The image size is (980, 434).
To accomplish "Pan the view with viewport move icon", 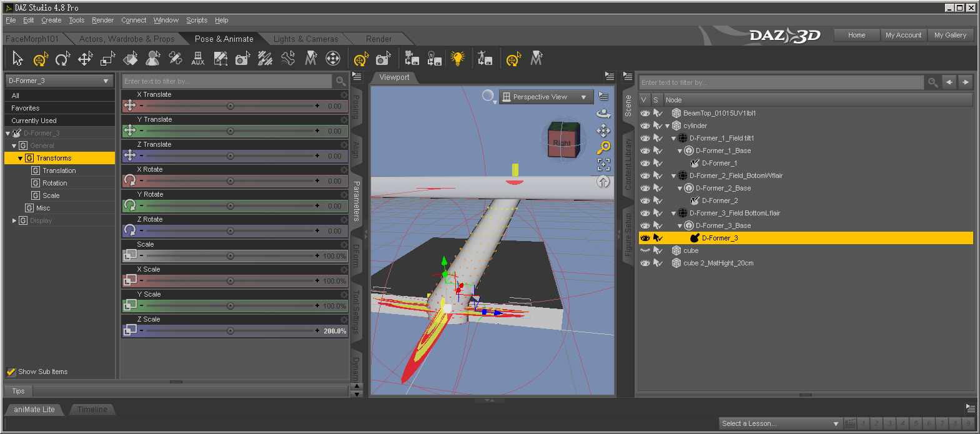I will (603, 131).
